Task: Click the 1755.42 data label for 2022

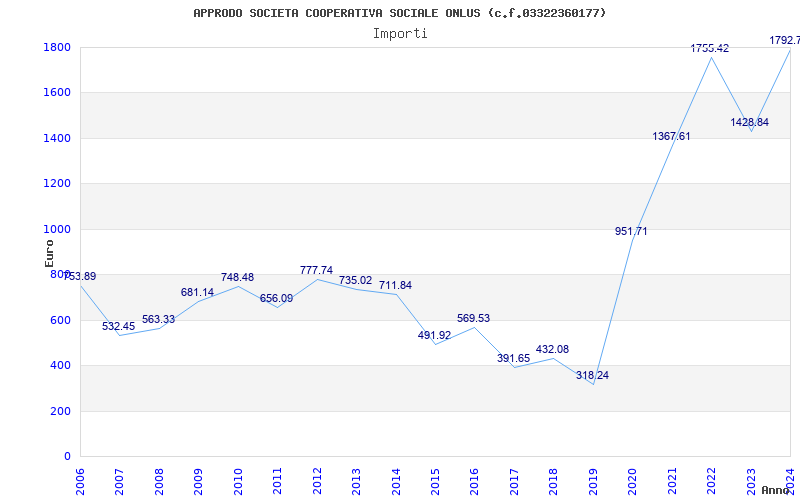Action: (x=711, y=48)
